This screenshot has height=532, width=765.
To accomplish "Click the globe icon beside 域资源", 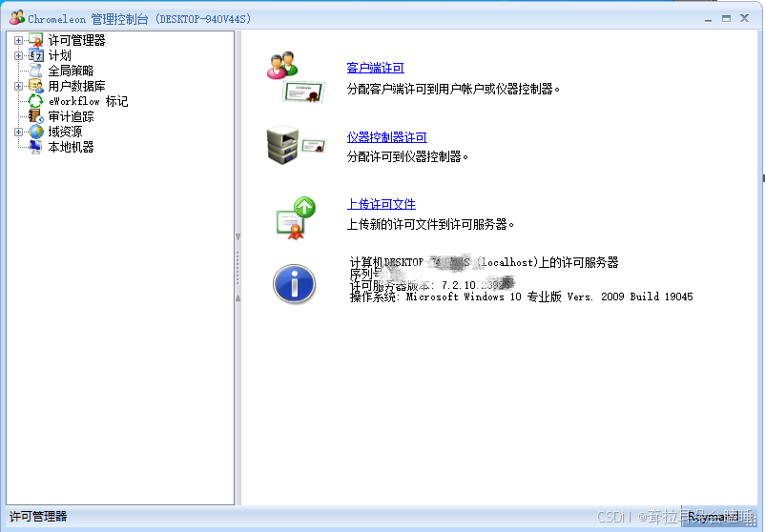I will click(35, 132).
